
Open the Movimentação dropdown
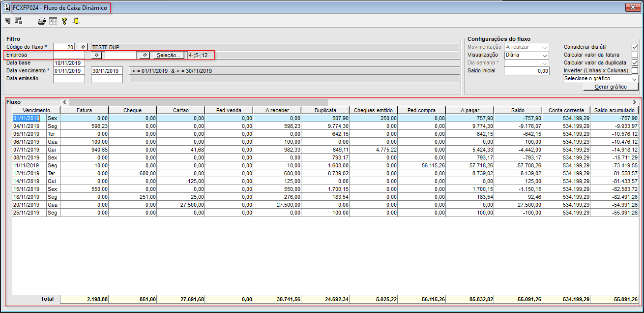(527, 47)
